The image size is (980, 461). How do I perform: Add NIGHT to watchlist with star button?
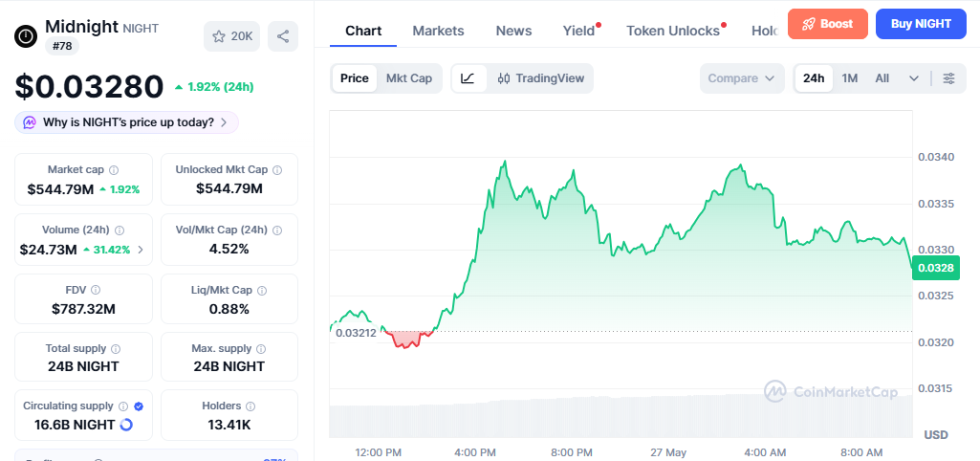(x=219, y=36)
